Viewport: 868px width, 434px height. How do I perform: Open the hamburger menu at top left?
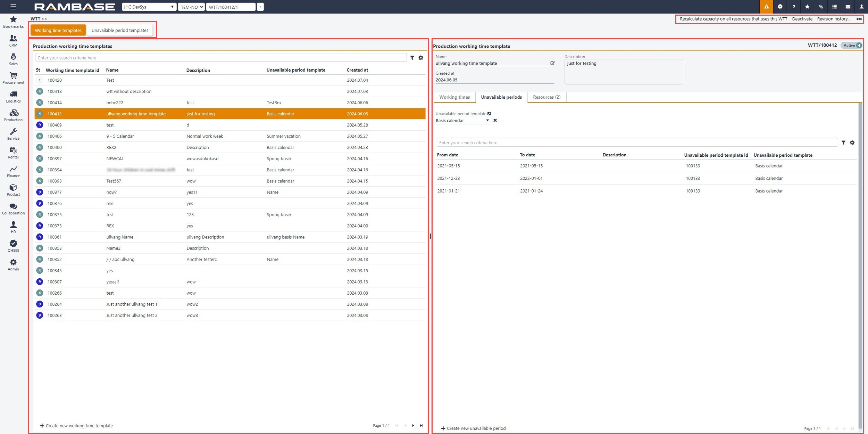[13, 7]
